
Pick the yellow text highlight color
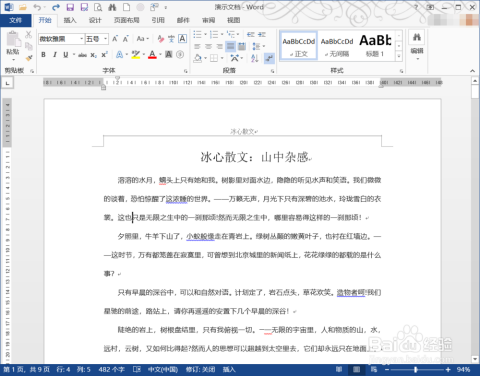(135, 55)
